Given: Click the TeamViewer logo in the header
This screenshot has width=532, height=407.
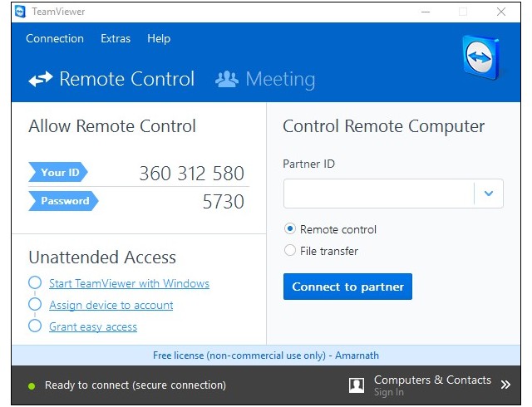Looking at the screenshot, I should tap(480, 58).
